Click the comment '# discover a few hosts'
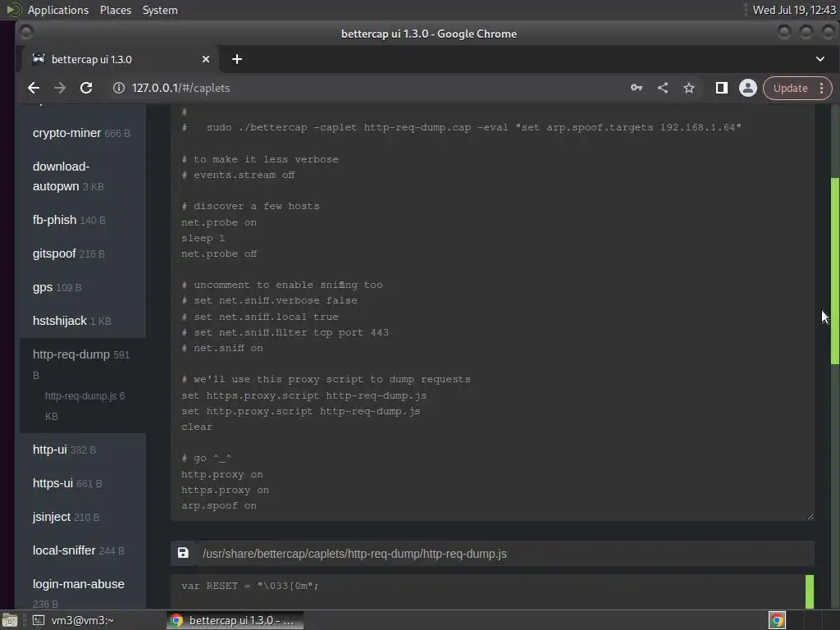 coord(250,206)
